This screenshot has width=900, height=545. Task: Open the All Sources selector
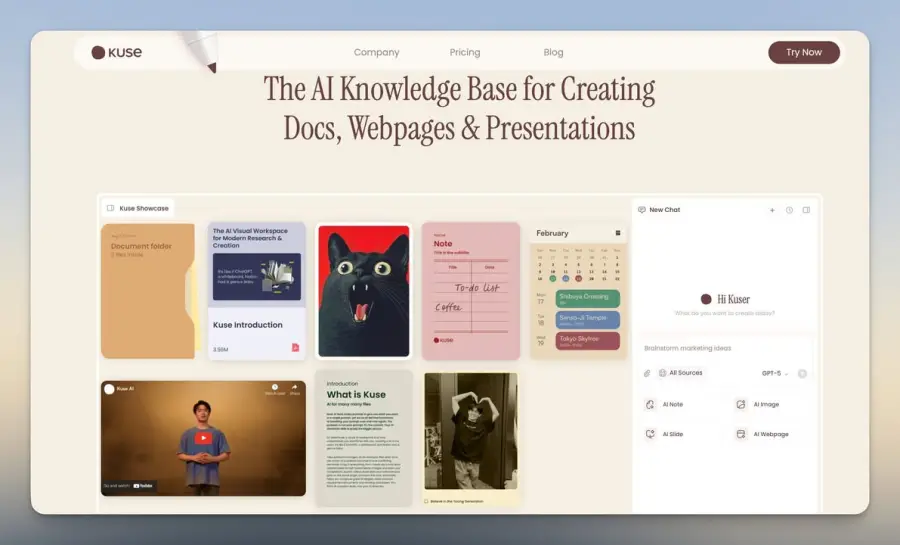point(681,373)
